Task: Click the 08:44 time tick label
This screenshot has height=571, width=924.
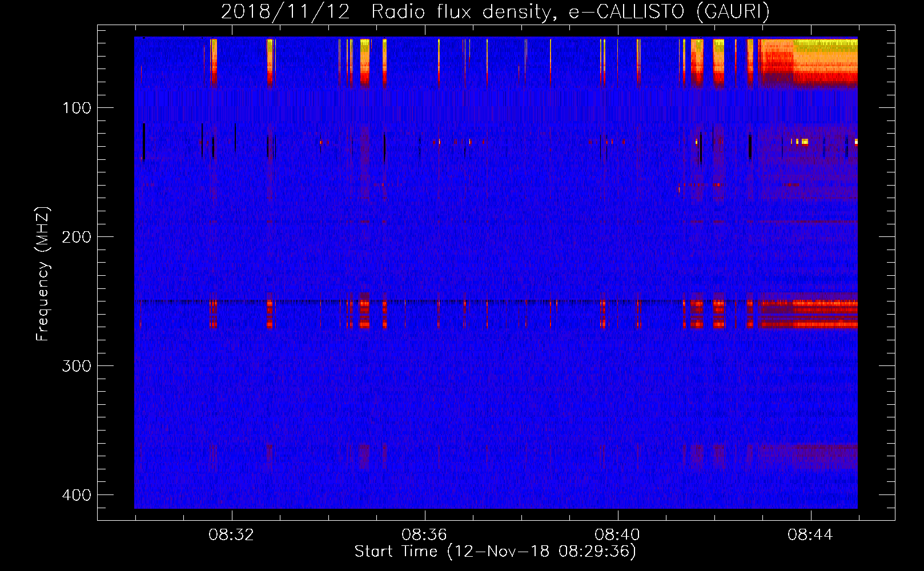Action: pos(810,535)
